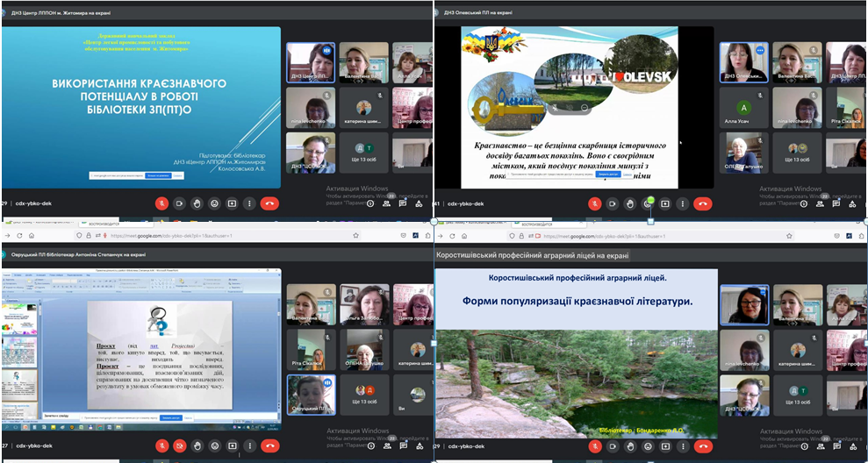
Task: Click the blue button below the Проєкт slide
Action: click(x=171, y=418)
